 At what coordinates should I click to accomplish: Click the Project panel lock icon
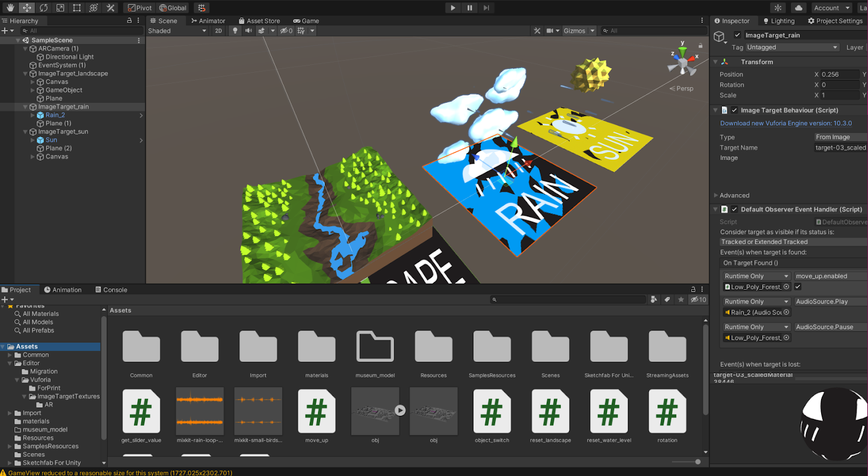click(694, 290)
